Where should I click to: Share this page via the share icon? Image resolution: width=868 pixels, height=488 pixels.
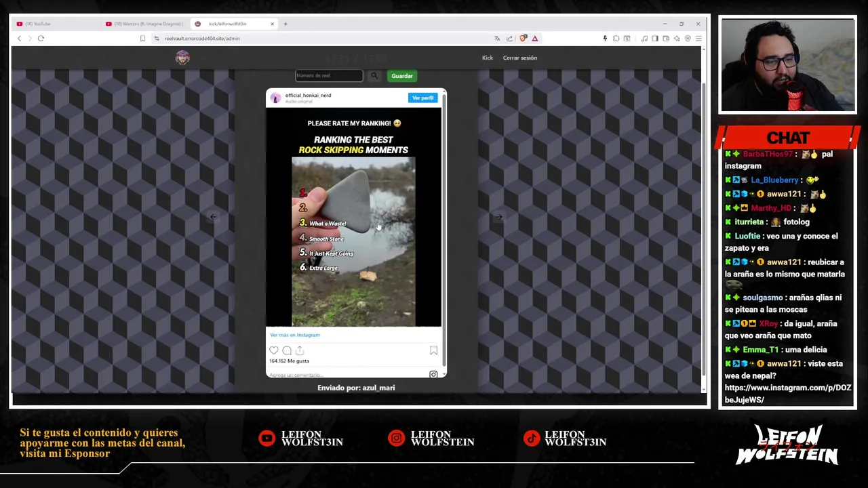click(509, 39)
